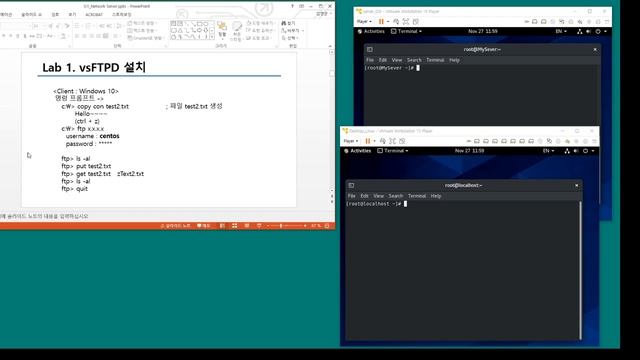Open Terminal menu in root@localhost terminal
Screen dimensions: 640x360
417,196
